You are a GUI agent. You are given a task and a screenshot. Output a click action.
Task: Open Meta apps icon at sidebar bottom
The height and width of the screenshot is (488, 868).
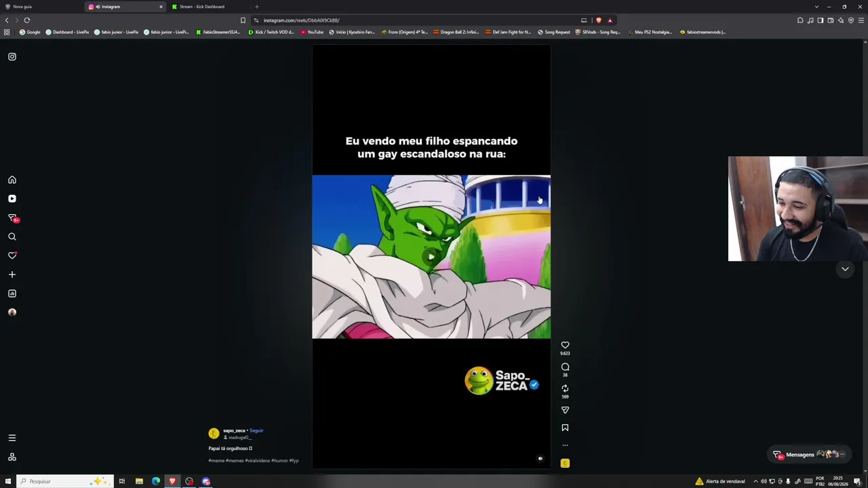pos(12,457)
